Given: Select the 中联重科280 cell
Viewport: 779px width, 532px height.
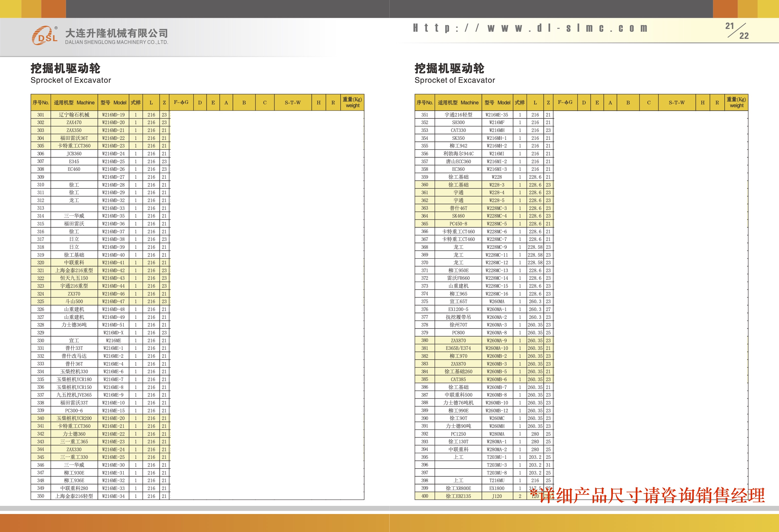Looking at the screenshot, I should 74,488.
